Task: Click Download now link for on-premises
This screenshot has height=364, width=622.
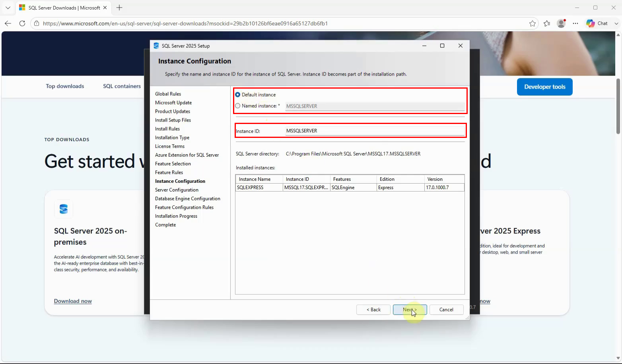Action: tap(73, 301)
